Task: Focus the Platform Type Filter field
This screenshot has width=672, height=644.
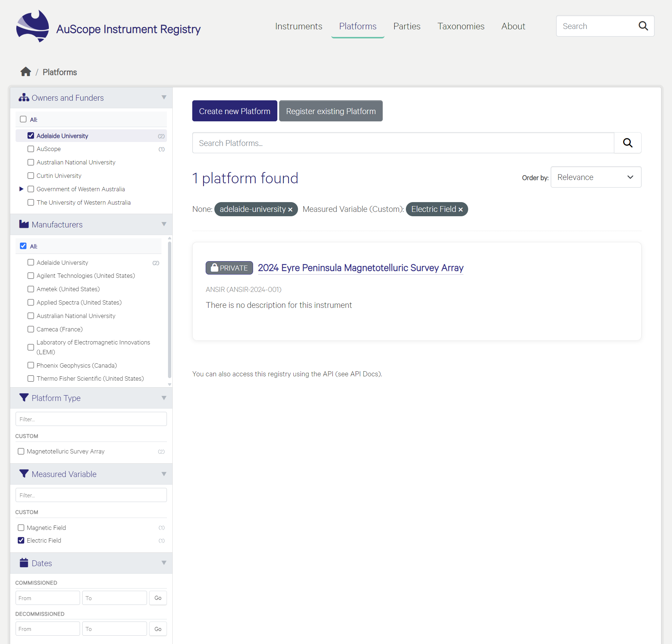Action: tap(91, 419)
